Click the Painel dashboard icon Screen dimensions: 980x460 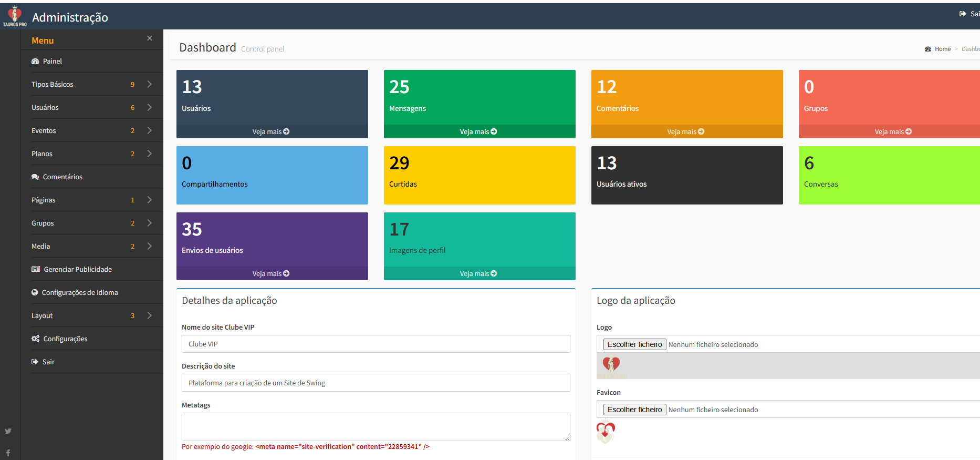(x=35, y=62)
